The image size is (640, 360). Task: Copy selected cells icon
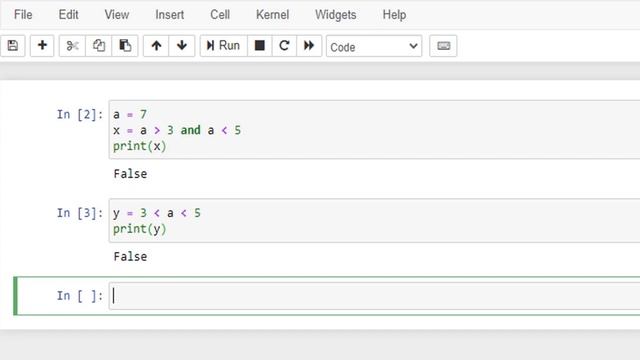(x=98, y=46)
